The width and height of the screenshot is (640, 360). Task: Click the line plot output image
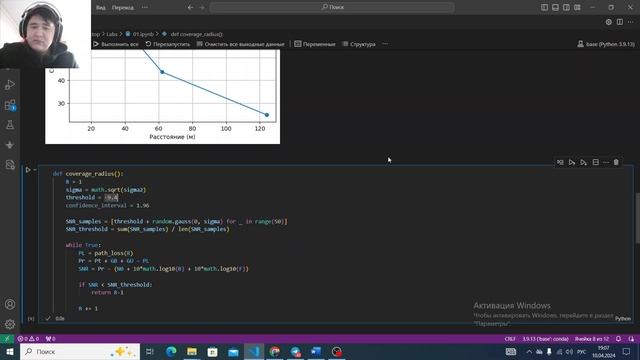pyautogui.click(x=162, y=97)
